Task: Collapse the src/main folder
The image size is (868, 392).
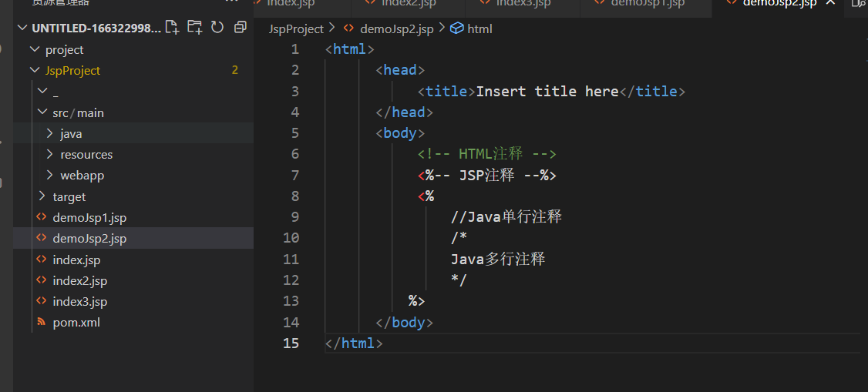Action: [x=42, y=112]
